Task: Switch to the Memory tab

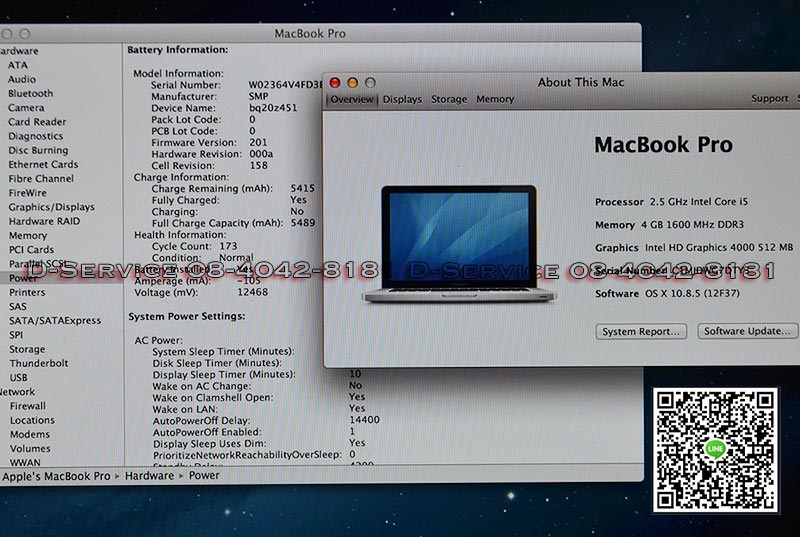Action: 495,99
